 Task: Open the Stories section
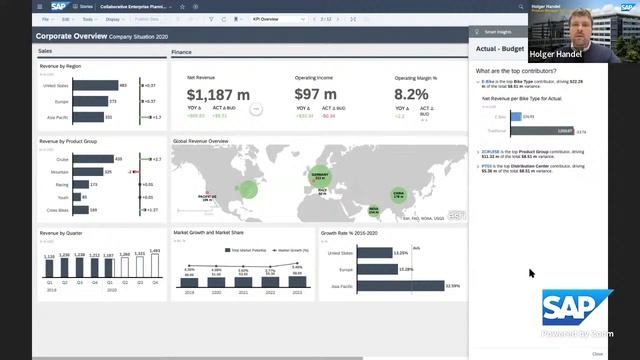click(x=83, y=7)
